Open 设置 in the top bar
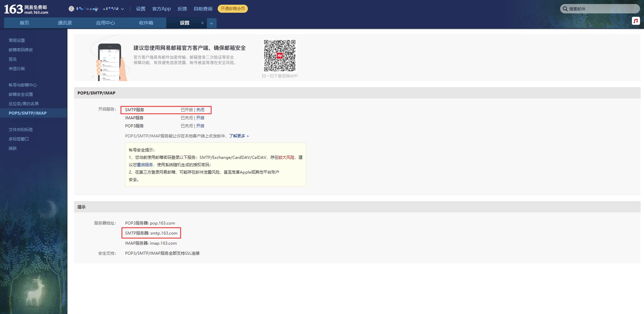644x314 pixels. [x=141, y=9]
